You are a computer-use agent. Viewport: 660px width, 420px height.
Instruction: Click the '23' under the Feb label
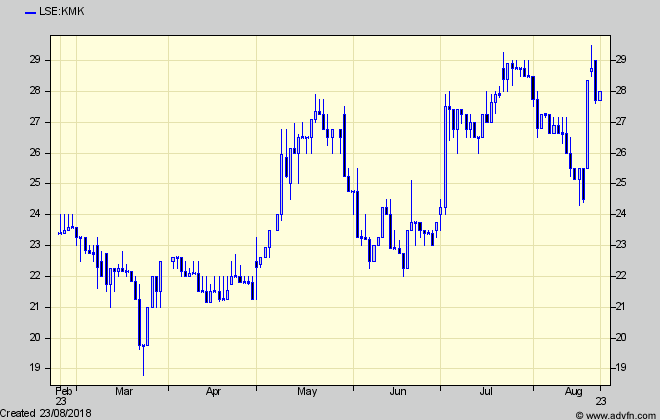point(61,401)
